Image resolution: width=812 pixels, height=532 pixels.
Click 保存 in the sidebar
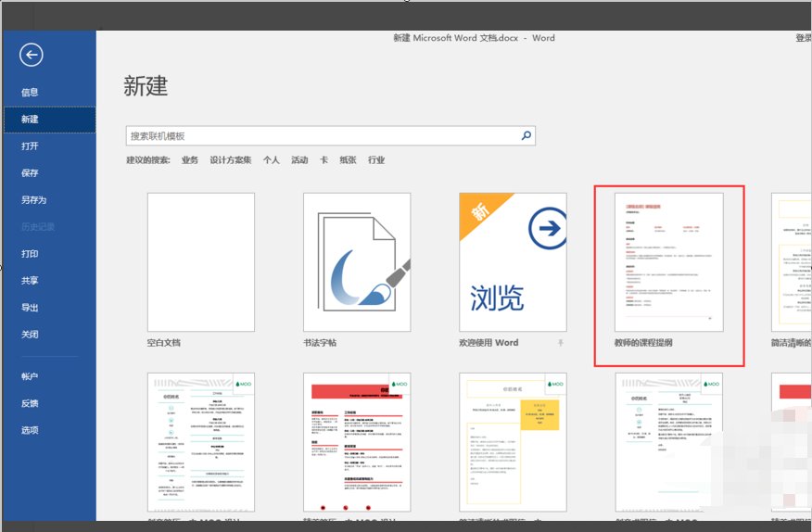point(30,173)
